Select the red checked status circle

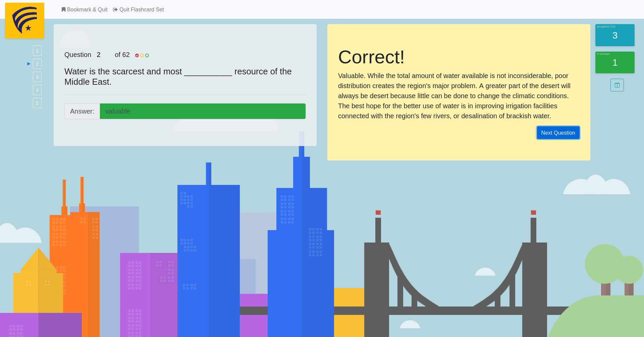click(137, 55)
